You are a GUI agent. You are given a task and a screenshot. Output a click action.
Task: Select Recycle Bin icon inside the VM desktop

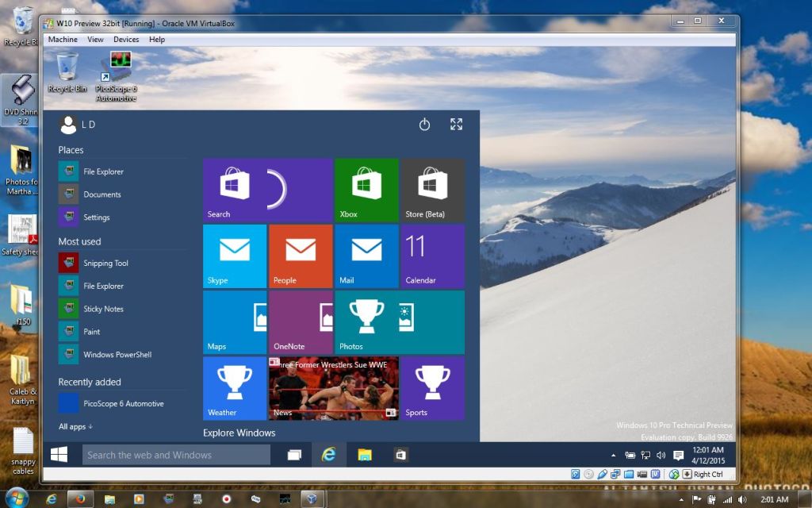click(67, 72)
